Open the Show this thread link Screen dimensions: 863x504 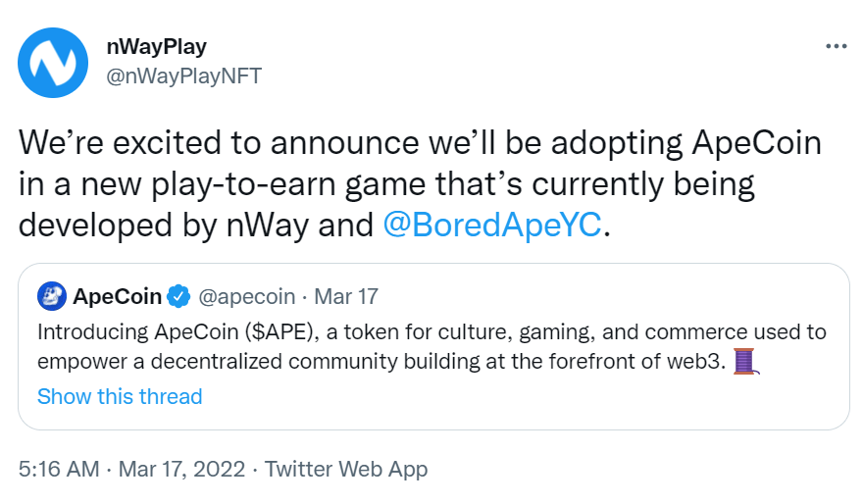(120, 396)
